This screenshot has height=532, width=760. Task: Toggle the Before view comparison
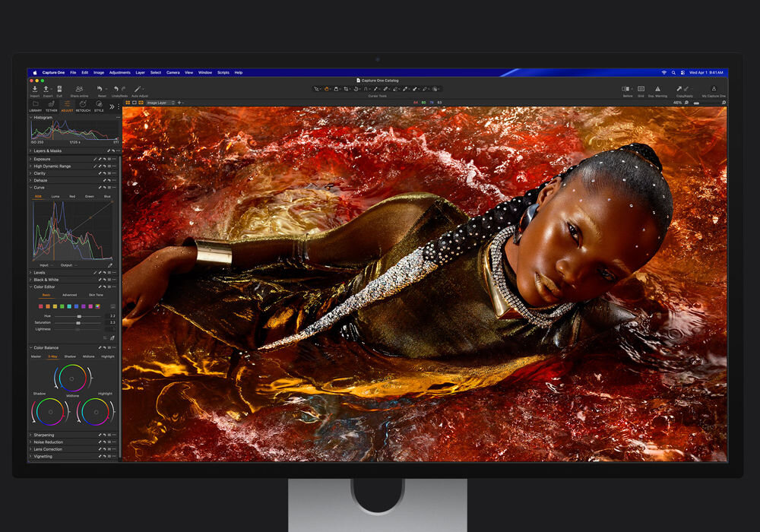[625, 88]
